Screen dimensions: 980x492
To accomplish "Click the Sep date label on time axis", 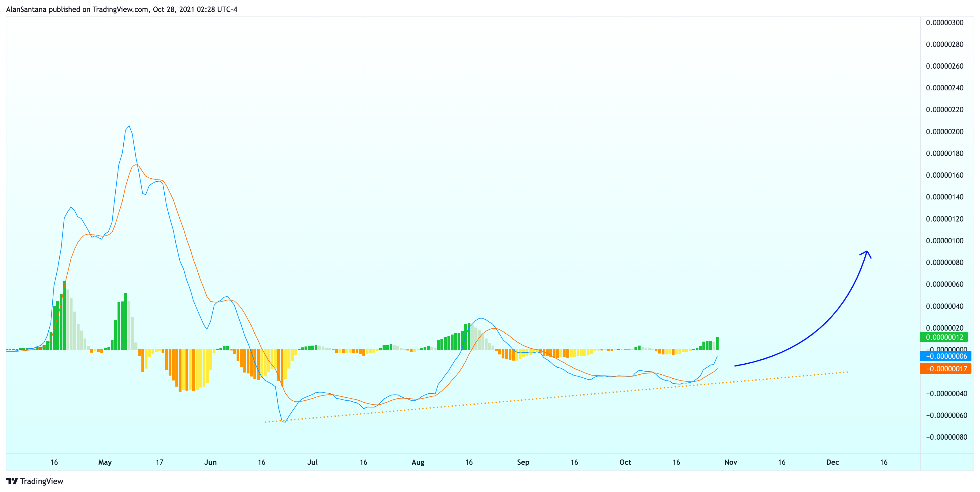I will [523, 462].
